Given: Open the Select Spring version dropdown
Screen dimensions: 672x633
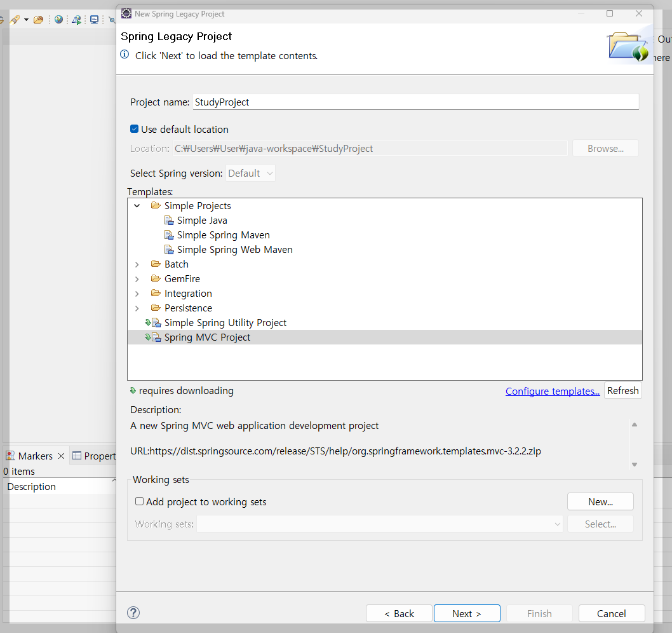Looking at the screenshot, I should click(250, 174).
